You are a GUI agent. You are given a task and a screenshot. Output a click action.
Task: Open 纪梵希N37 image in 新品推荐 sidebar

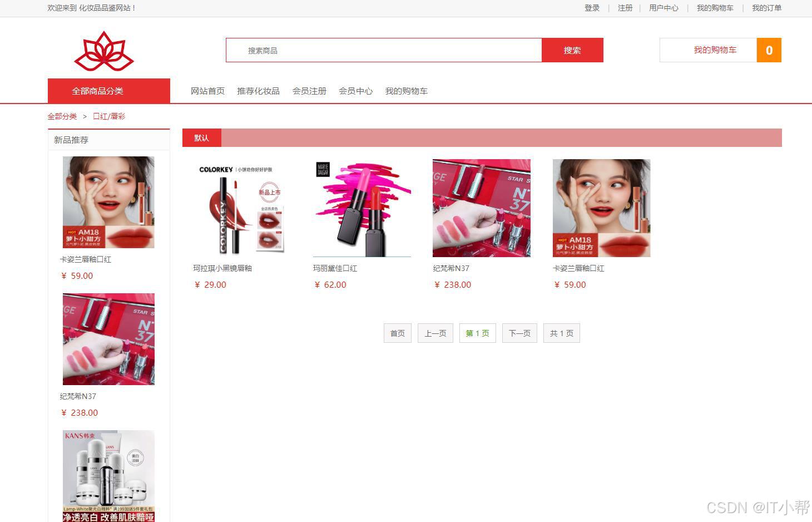(108, 339)
